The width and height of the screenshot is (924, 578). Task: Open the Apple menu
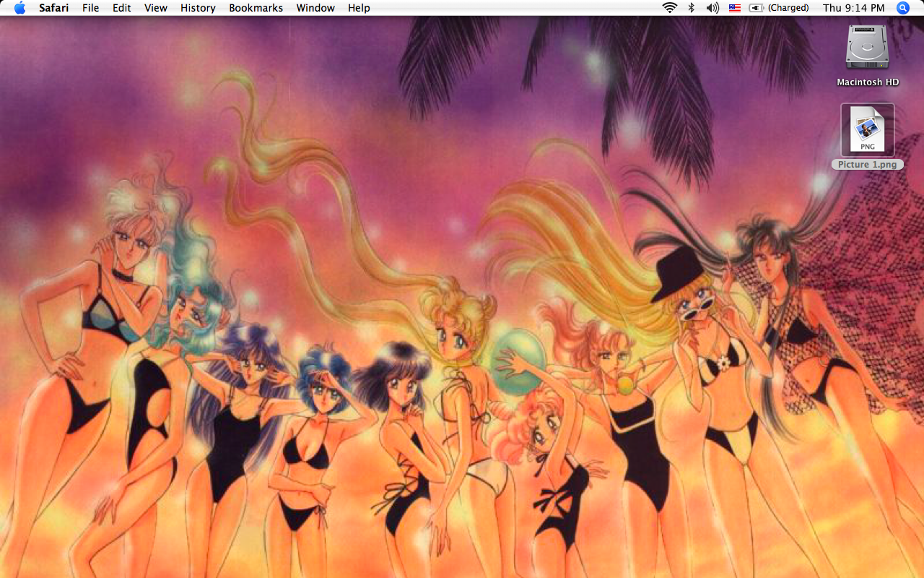(19, 8)
